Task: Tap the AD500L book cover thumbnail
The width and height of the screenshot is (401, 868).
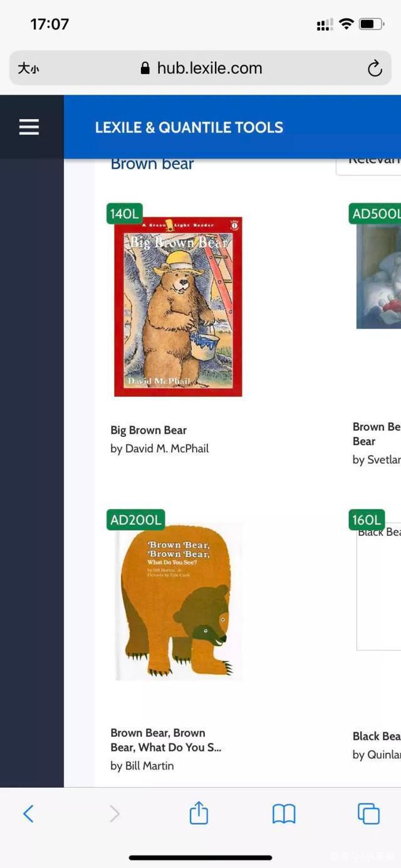Action: (x=379, y=276)
